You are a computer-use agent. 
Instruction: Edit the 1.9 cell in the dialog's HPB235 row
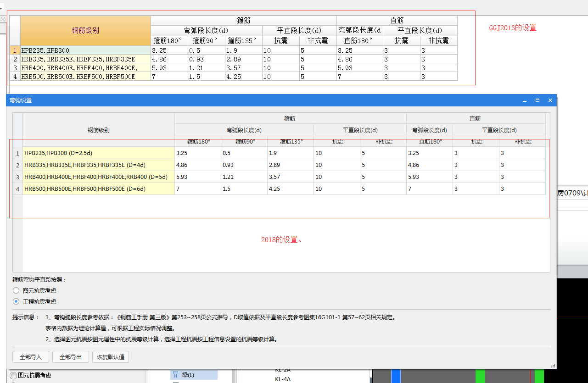pos(291,153)
